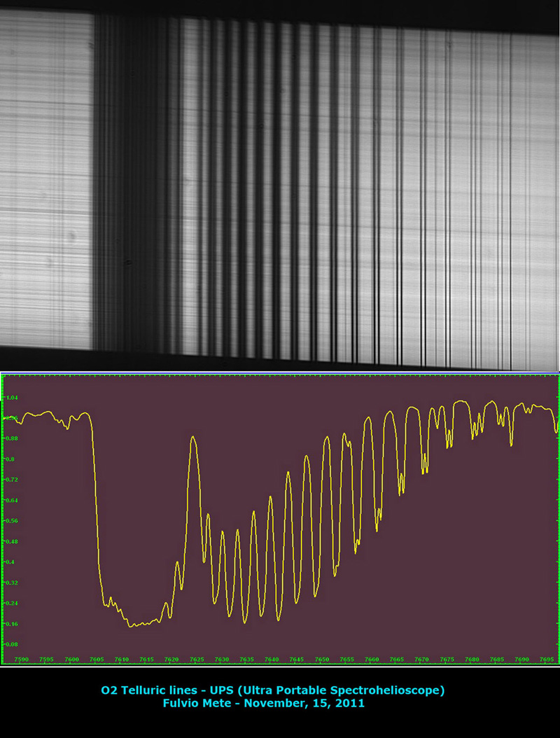The height and width of the screenshot is (738, 560).
Task: Select the 7695 label on the x-axis
Action: [x=546, y=659]
